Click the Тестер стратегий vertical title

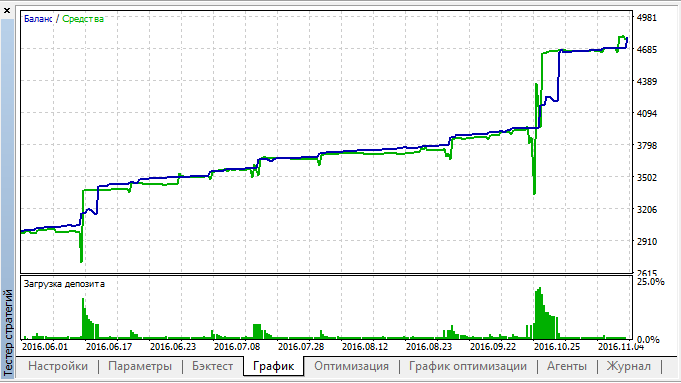8,332
